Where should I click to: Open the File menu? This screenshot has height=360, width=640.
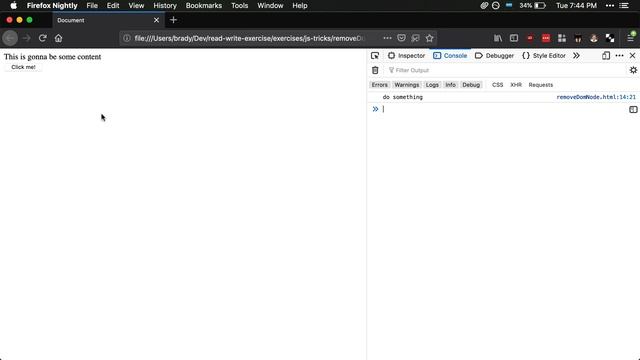[x=92, y=6]
